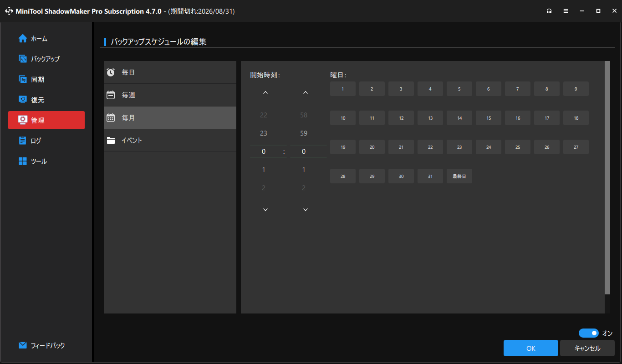Screen dimensions: 622x364
Task: Select day 13 button
Action: 430,118
